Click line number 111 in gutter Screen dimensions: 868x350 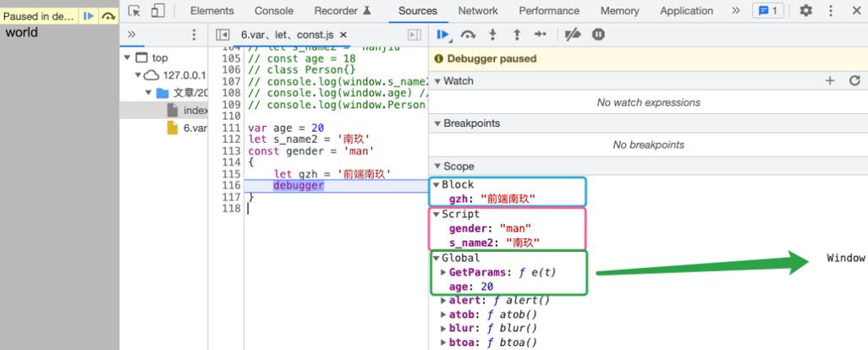pos(230,128)
